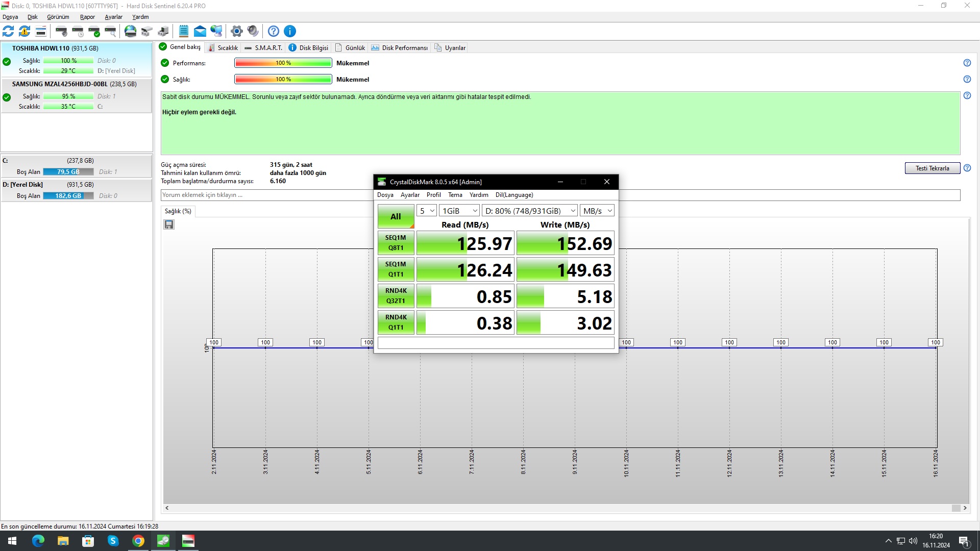This screenshot has height=551, width=980.
Task: Open the D: 80% drive selection dropdown
Action: tap(530, 211)
